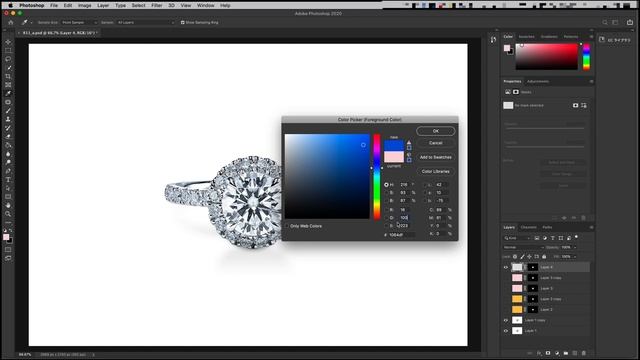This screenshot has width=640, height=360.
Task: Open the Sample All Layers dropdown
Action: pos(145,22)
